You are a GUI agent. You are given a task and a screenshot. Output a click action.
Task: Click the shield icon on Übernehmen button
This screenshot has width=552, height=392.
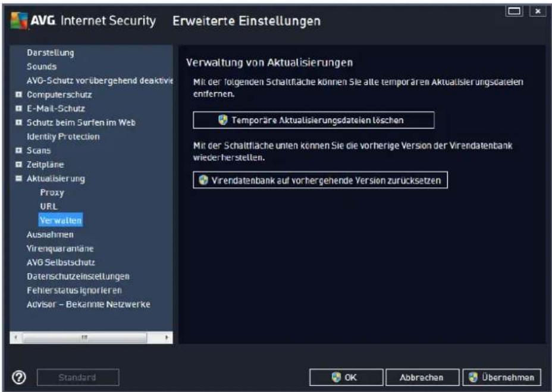[x=473, y=377]
